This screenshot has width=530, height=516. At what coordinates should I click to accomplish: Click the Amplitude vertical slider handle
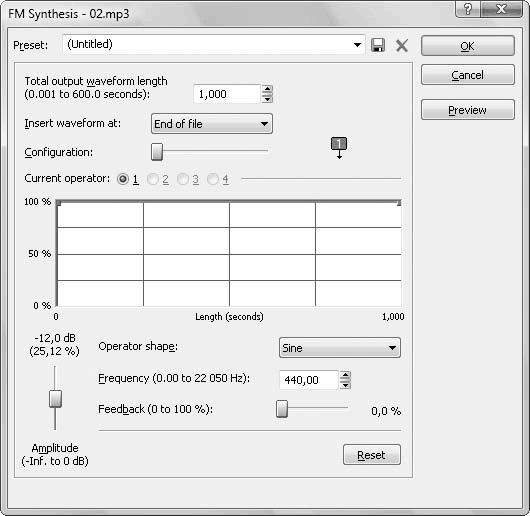click(55, 399)
